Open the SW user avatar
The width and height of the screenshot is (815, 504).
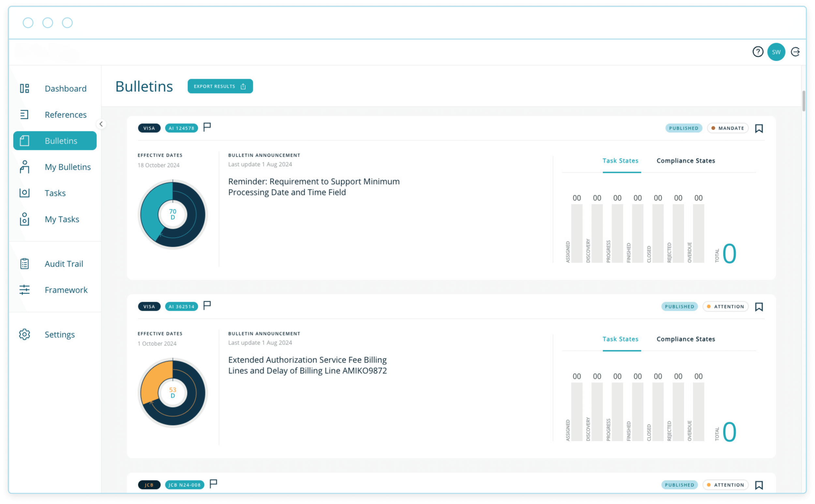click(x=776, y=52)
